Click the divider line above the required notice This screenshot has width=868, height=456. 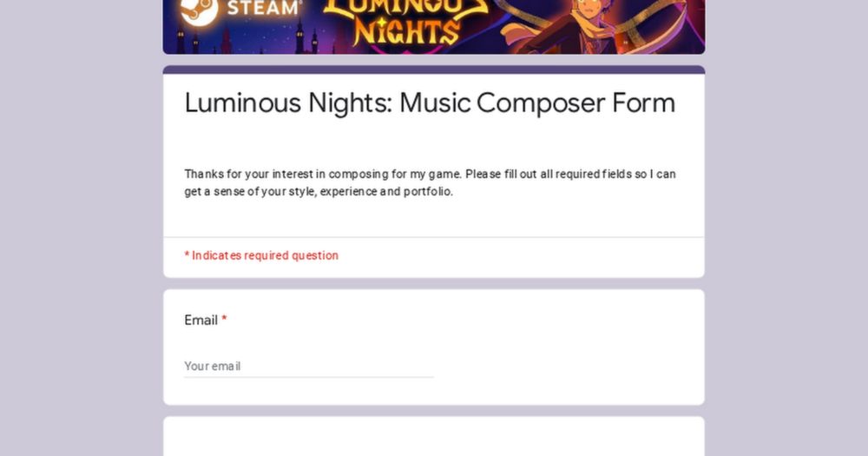coord(434,238)
